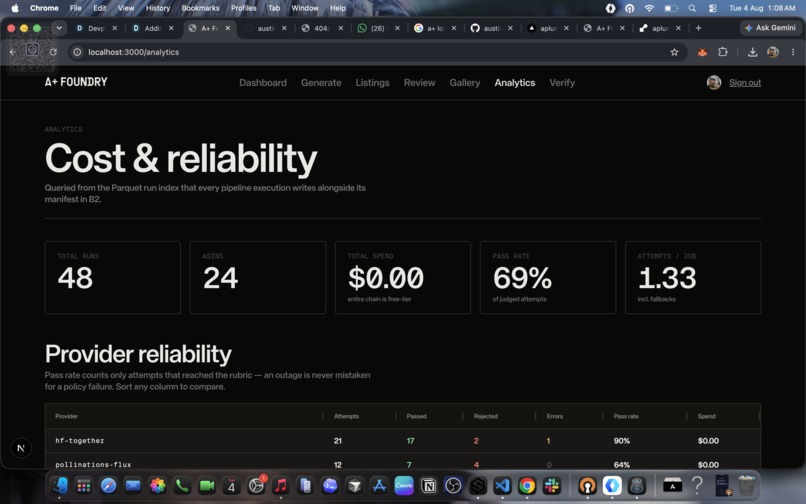Select the hf-together provider row
Viewport: 806px width, 504px height.
pyautogui.click(x=402, y=441)
